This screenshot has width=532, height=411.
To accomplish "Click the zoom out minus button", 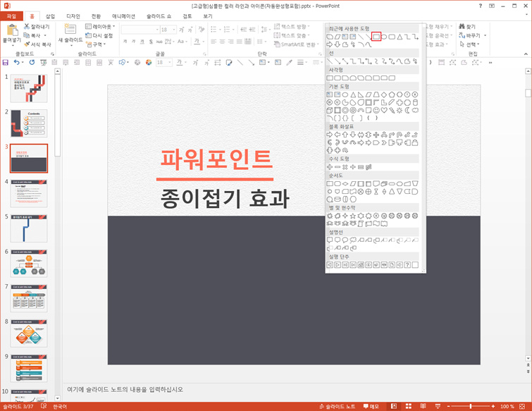I will click(x=448, y=406).
